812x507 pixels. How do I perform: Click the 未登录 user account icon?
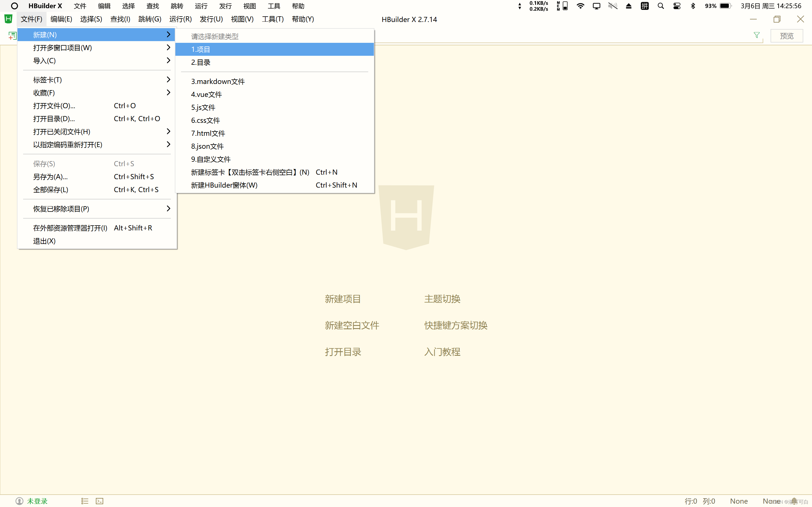pos(19,501)
